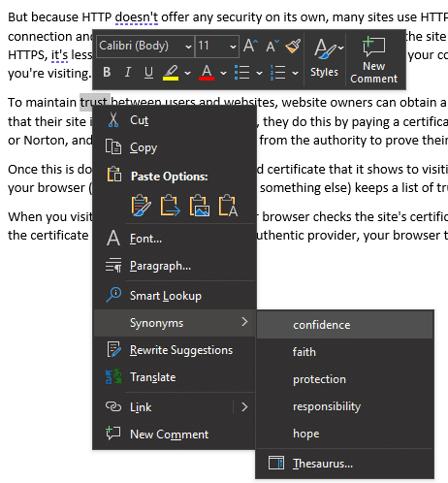Click the Increase Font Size icon
This screenshot has height=483, width=448.
tap(250, 46)
